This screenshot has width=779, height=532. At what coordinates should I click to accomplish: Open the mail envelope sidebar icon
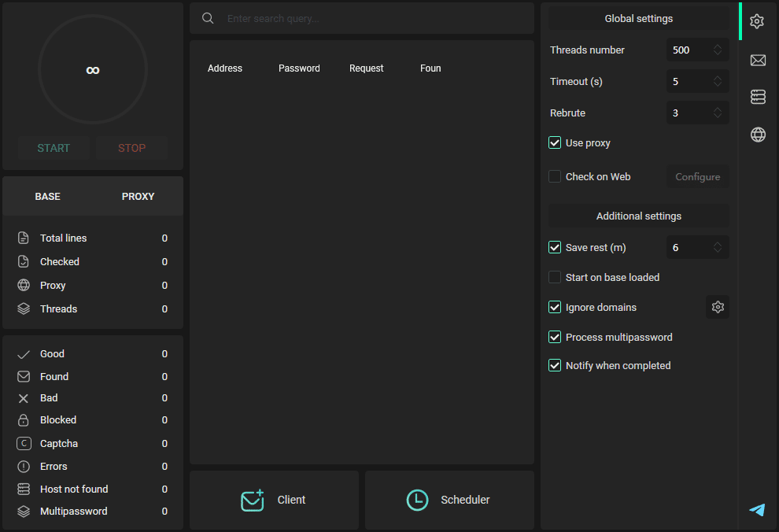point(758,60)
